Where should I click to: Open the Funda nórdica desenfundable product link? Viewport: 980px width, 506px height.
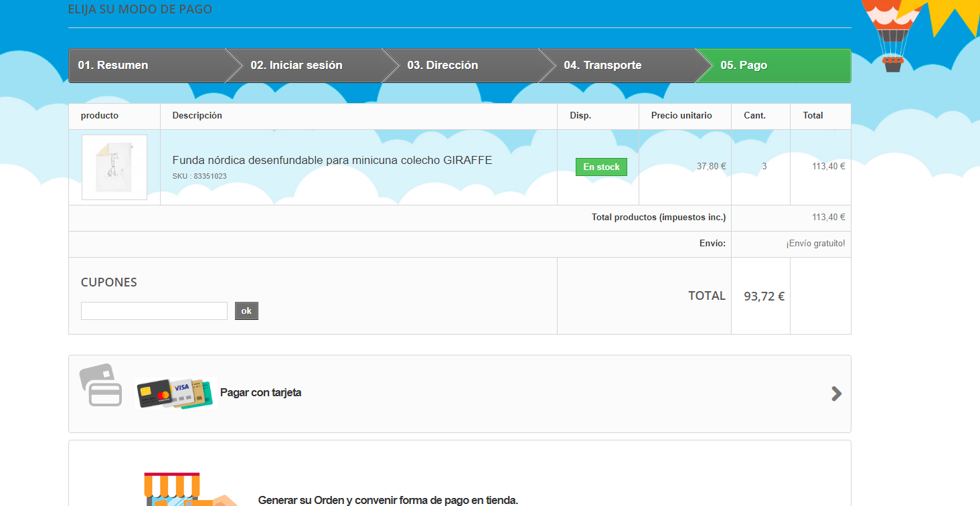tap(332, 161)
